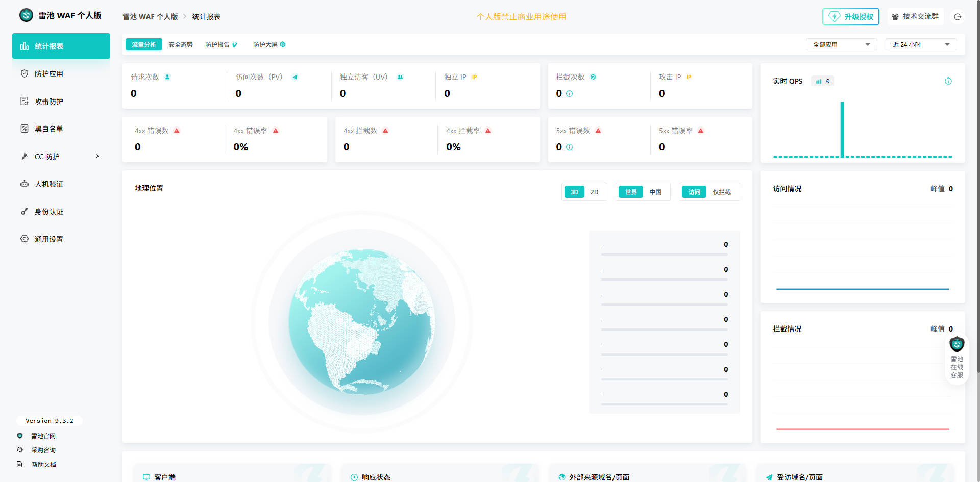Switch to the 安全态势 tab
Screen dimensions: 980x482
point(181,44)
